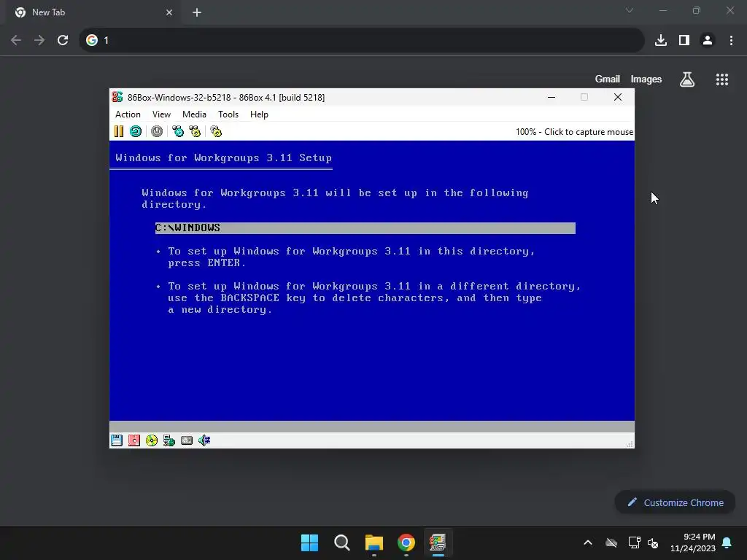Switch to Chrome in taskbar

[406, 542]
